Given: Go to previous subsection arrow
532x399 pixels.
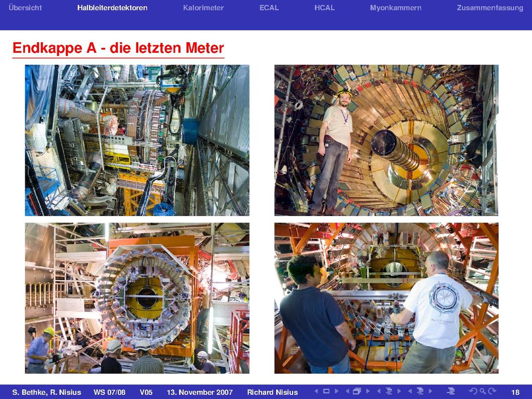Looking at the screenshot, I should (379, 391).
